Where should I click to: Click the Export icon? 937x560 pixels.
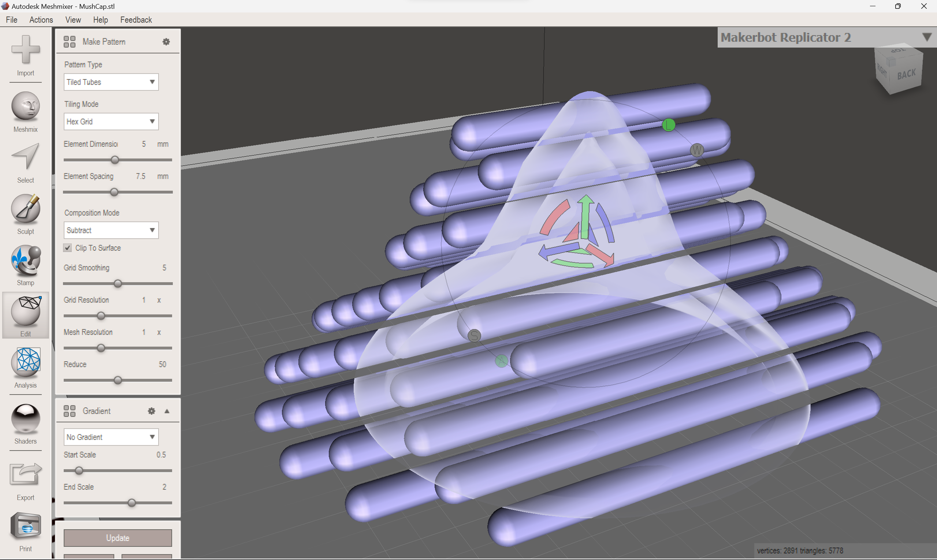pyautogui.click(x=25, y=474)
